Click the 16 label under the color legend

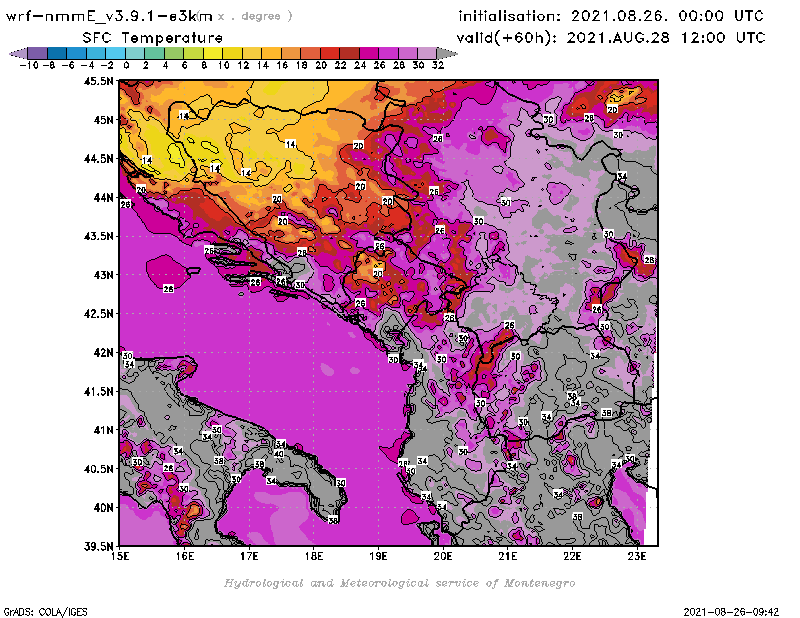tap(282, 65)
